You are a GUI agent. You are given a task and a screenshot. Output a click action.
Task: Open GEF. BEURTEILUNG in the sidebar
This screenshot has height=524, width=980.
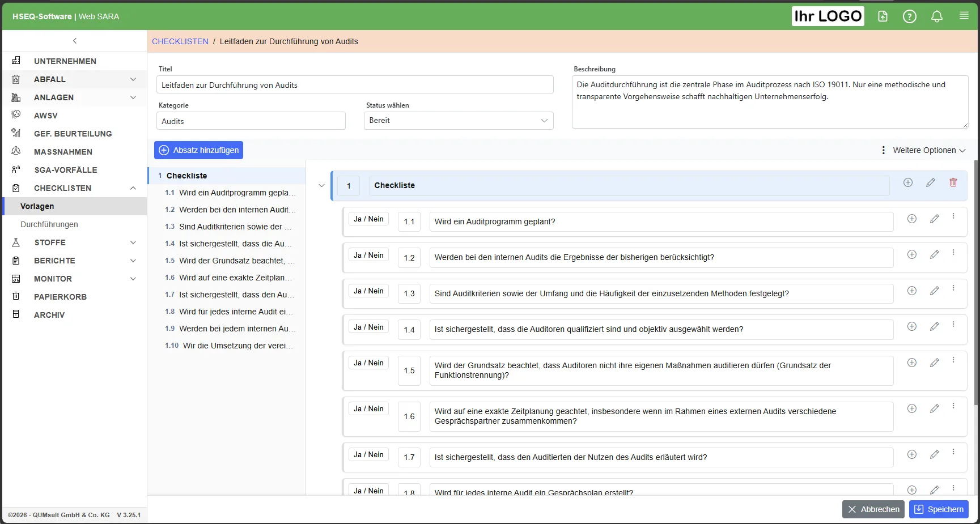[73, 134]
